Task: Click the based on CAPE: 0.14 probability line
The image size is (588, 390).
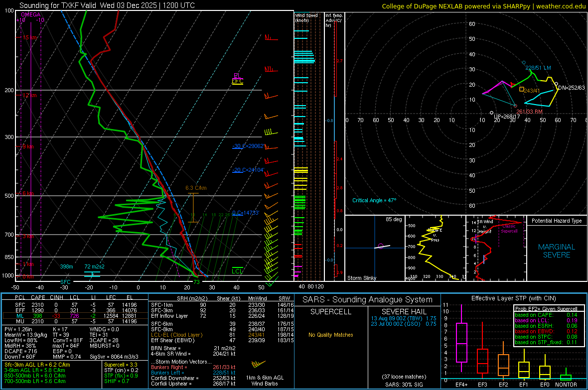Action: point(546,315)
